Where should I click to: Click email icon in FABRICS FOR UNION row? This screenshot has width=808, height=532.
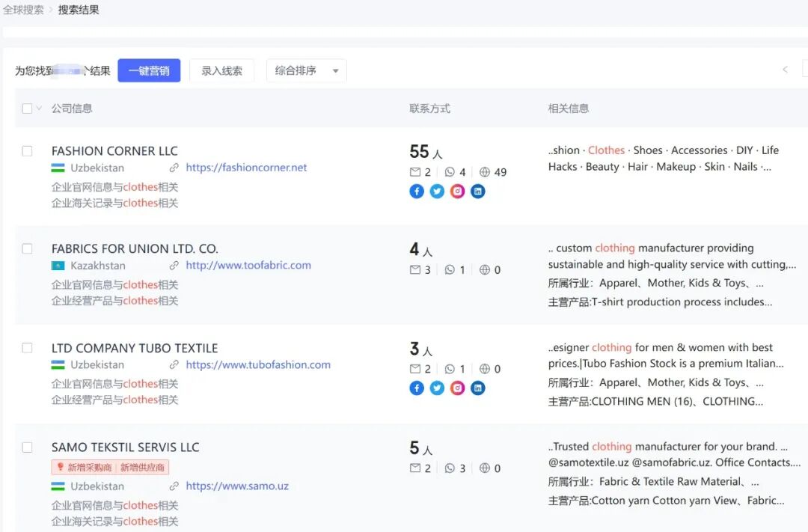[414, 269]
